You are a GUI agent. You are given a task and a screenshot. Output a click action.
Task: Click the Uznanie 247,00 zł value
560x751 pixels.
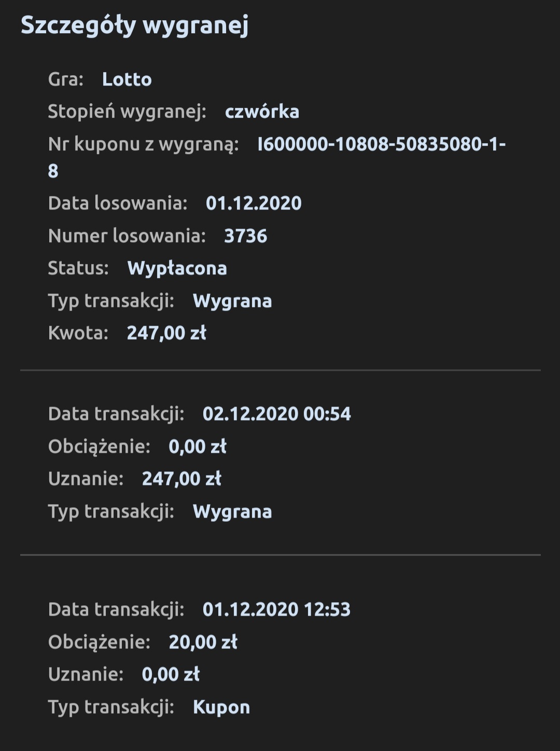tap(181, 478)
